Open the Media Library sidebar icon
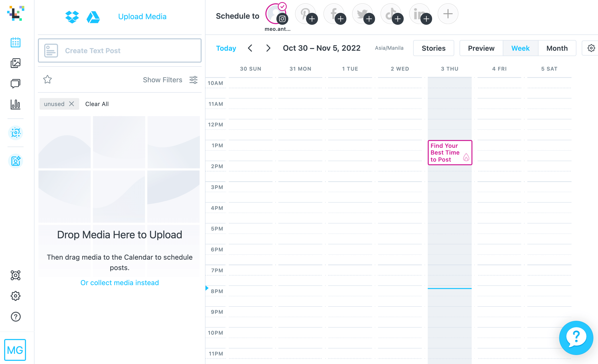Image resolution: width=598 pixels, height=364 pixels. pyautogui.click(x=16, y=63)
